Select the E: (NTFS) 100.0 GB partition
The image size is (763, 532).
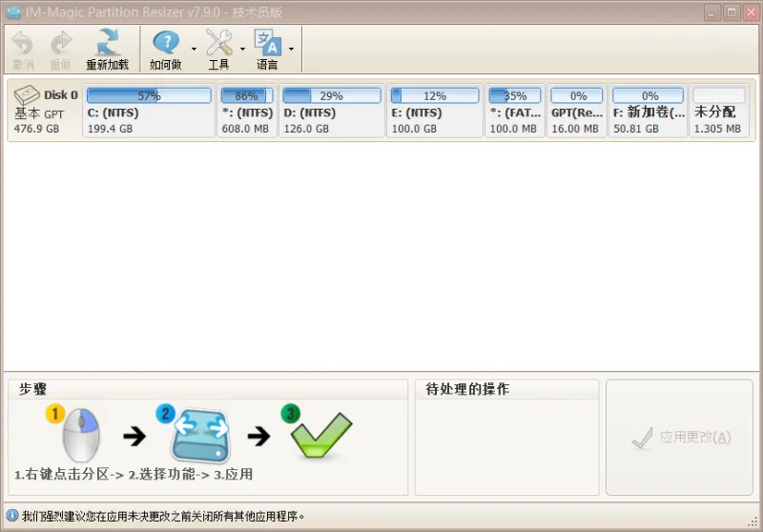tap(435, 111)
